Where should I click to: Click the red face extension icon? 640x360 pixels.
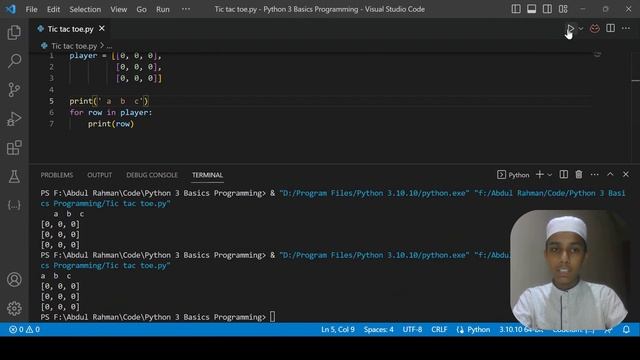point(595,28)
